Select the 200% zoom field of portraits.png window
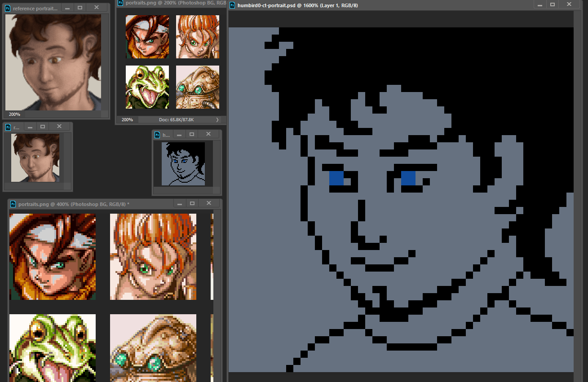 coord(127,120)
